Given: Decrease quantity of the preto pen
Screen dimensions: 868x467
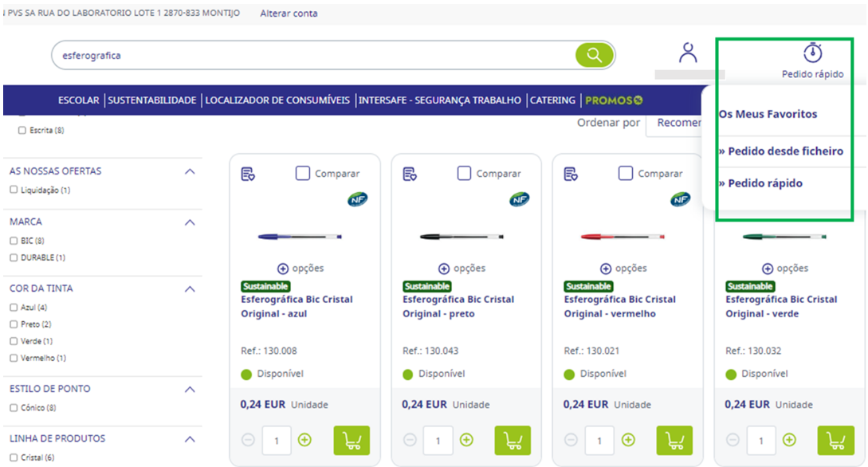Looking at the screenshot, I should 410,440.
